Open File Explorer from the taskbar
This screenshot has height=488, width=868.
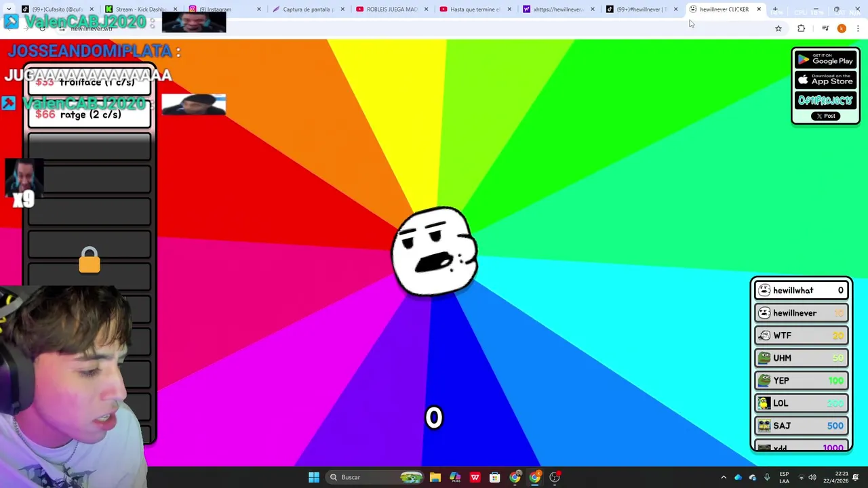pyautogui.click(x=435, y=477)
